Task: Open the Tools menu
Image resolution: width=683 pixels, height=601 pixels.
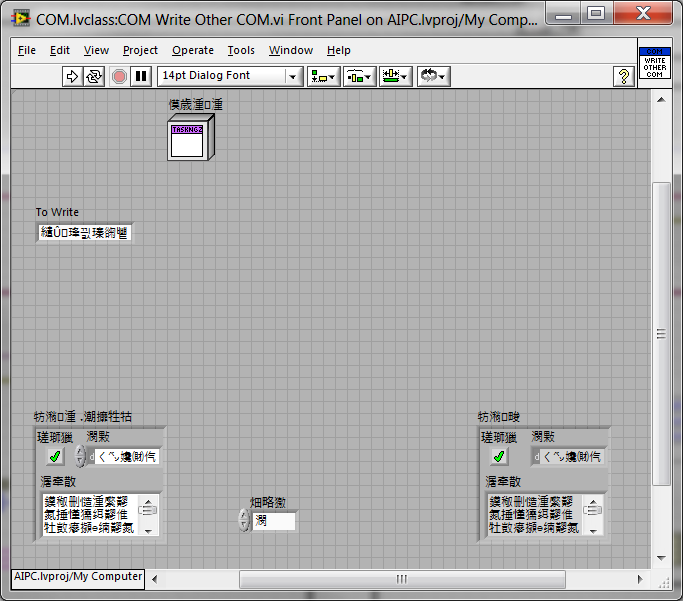Action: tap(241, 51)
